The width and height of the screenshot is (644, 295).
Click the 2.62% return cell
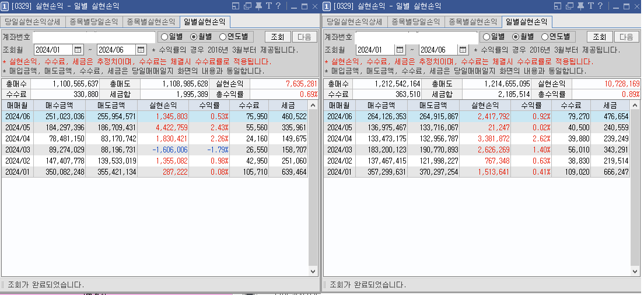(531, 138)
